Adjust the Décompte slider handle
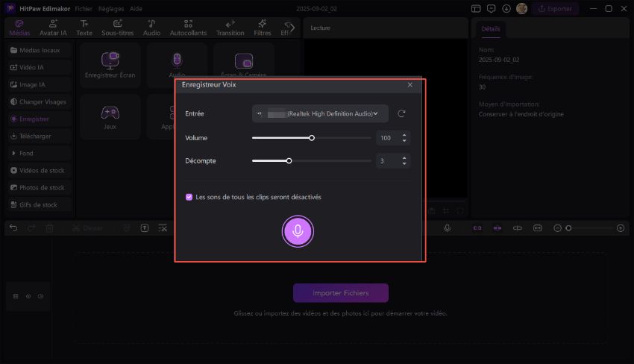This screenshot has height=364, width=634. [x=289, y=161]
